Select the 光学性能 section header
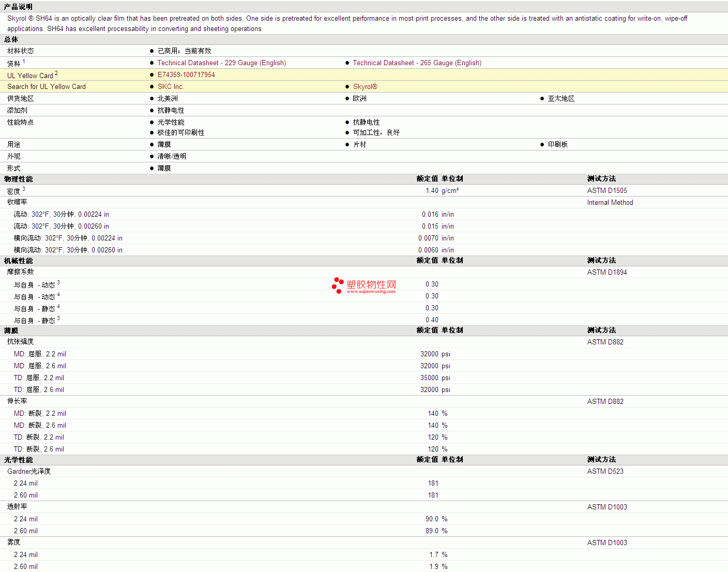Screen dimensions: 728x572 pyautogui.click(x=18, y=460)
